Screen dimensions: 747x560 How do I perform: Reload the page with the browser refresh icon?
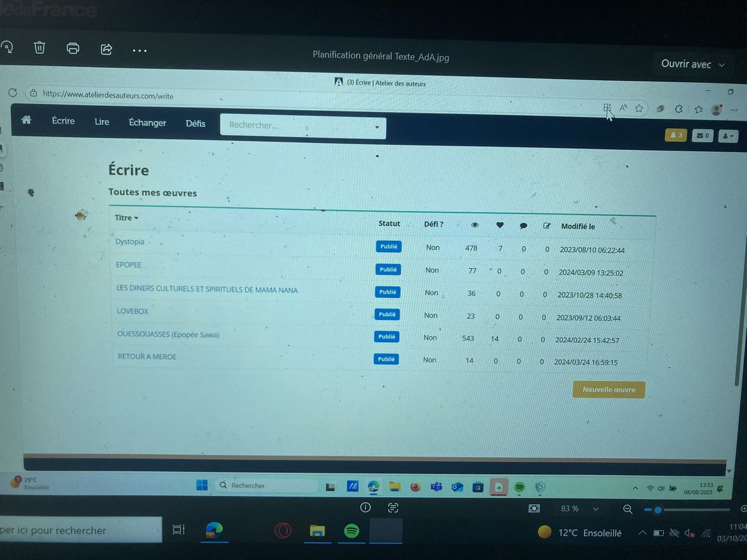12,92
